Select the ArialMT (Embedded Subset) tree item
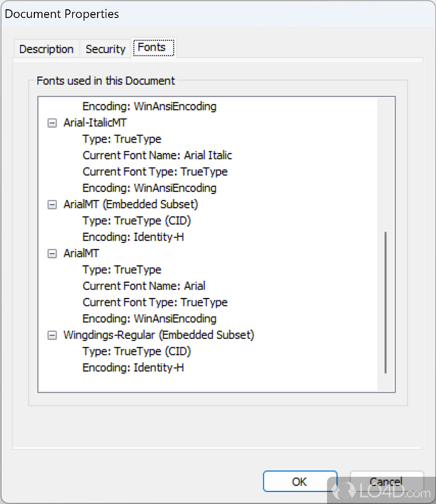Screen dimensions: 436x504 tap(131, 204)
